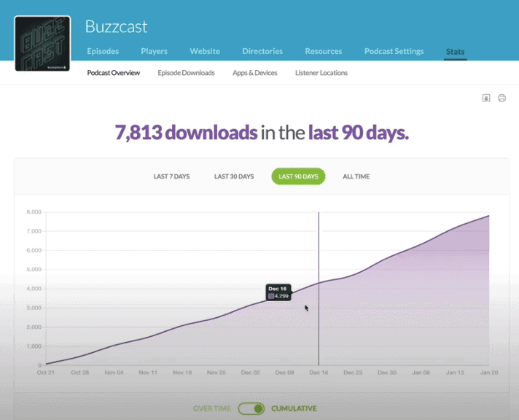Click the Jan 20 x-axis label
The image size is (519, 420).
point(489,373)
